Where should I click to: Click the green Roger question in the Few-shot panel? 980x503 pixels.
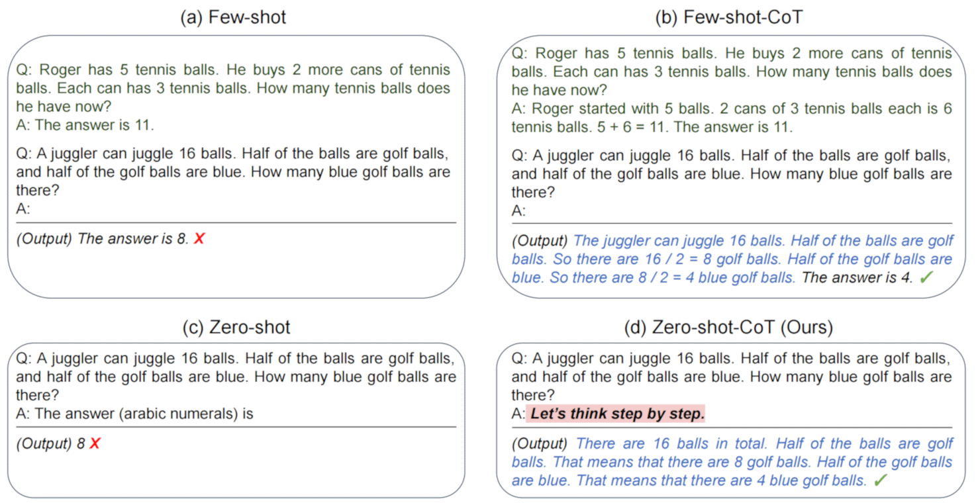click(232, 88)
